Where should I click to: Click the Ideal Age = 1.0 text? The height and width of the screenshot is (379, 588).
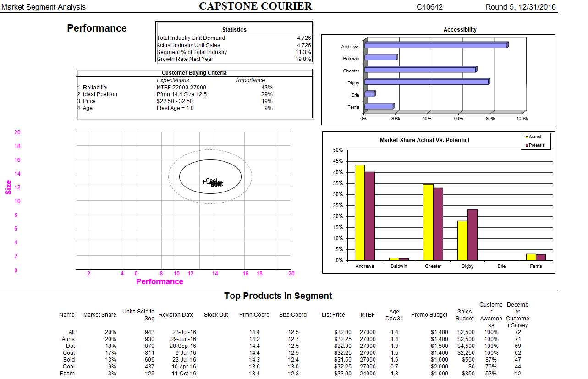click(x=175, y=108)
